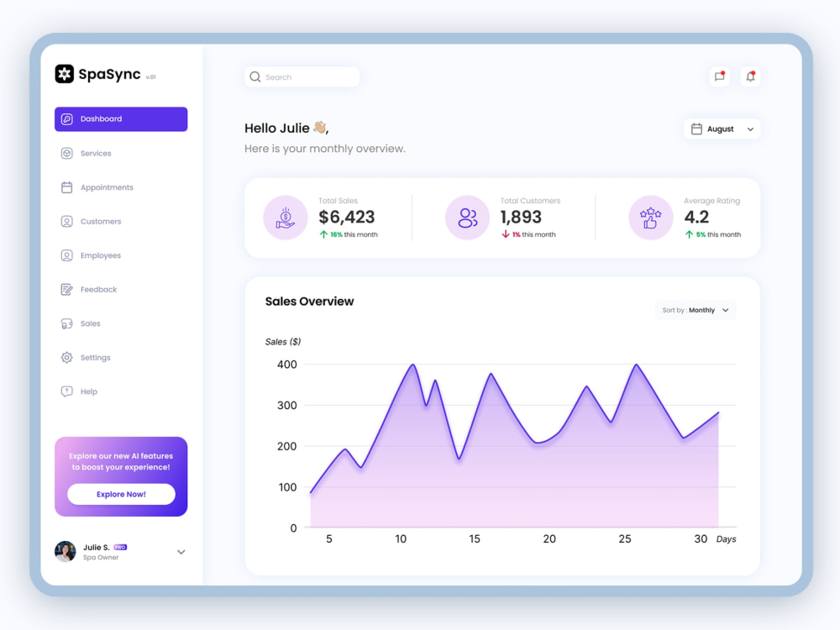Screen dimensions: 840x630
Task: Click the '16% this month' label
Action: (x=354, y=234)
